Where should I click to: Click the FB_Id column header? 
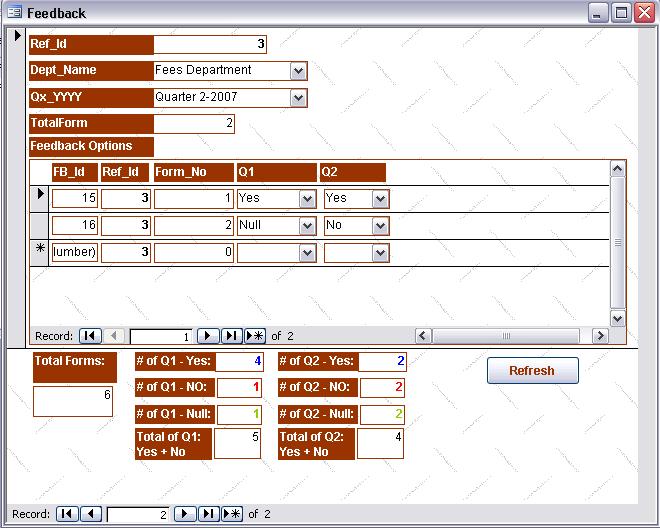pos(75,173)
